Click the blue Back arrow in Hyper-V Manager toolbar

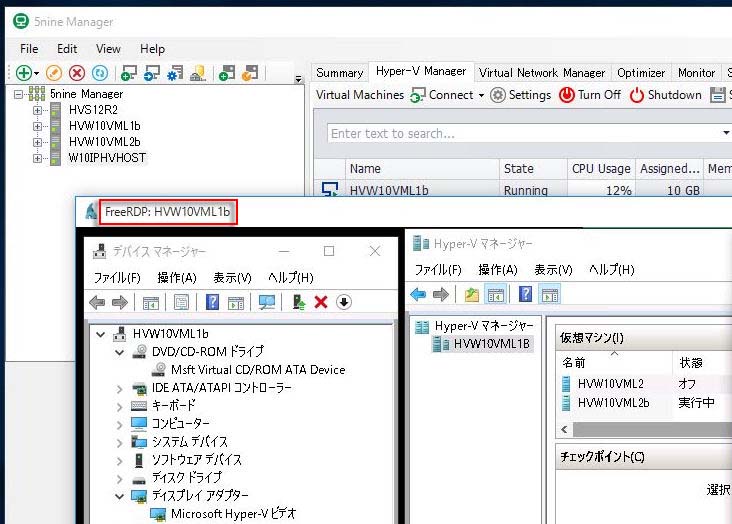[418, 294]
